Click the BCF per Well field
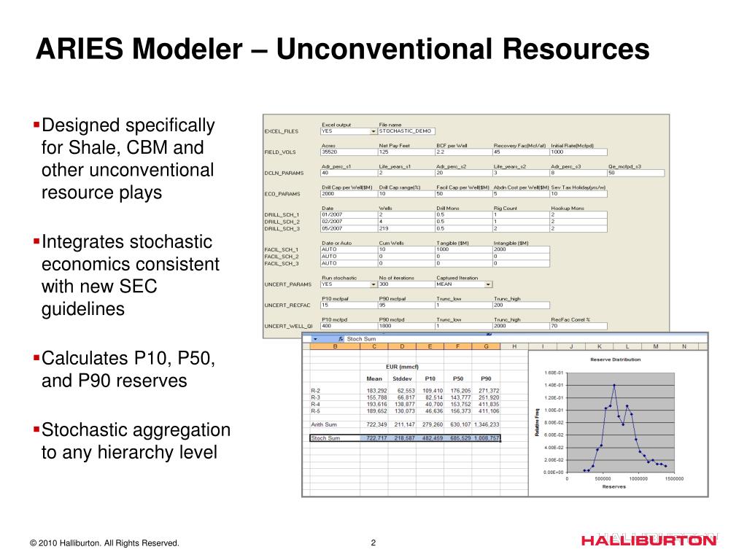Viewport: 747px width, 560px height. point(463,152)
